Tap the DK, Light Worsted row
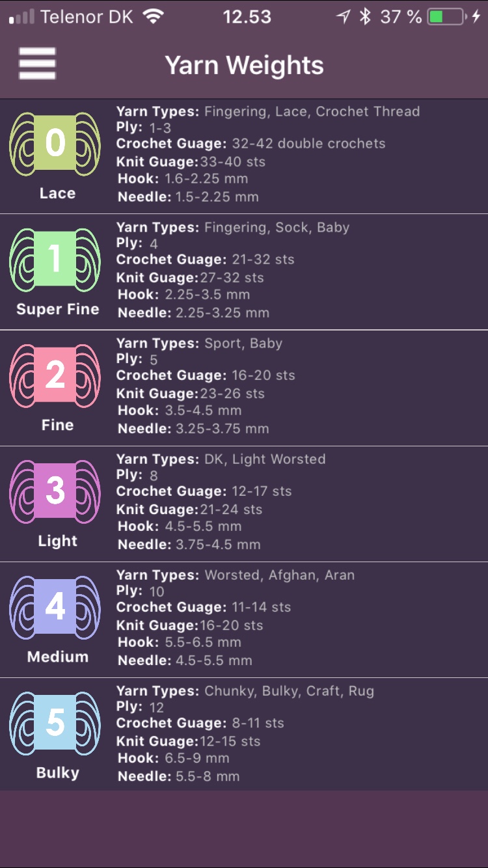The image size is (488, 868). [244, 504]
